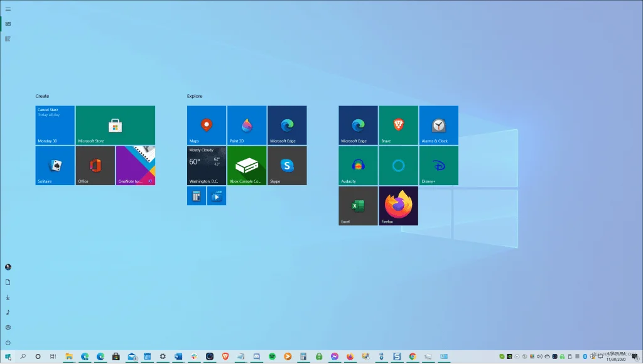Open Cortana from the taskbar

point(38,356)
